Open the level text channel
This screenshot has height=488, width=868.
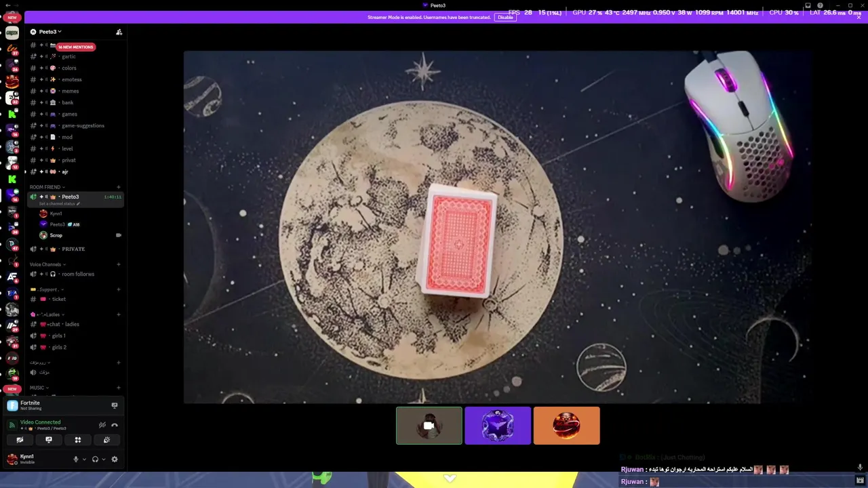[x=75, y=148]
